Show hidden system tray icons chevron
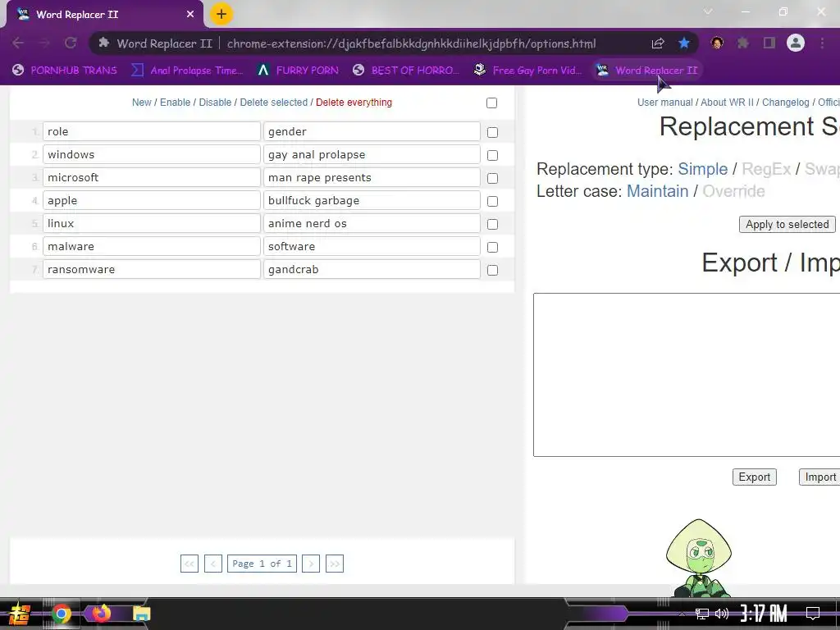Screen dimensions: 840x630 coord(682,614)
